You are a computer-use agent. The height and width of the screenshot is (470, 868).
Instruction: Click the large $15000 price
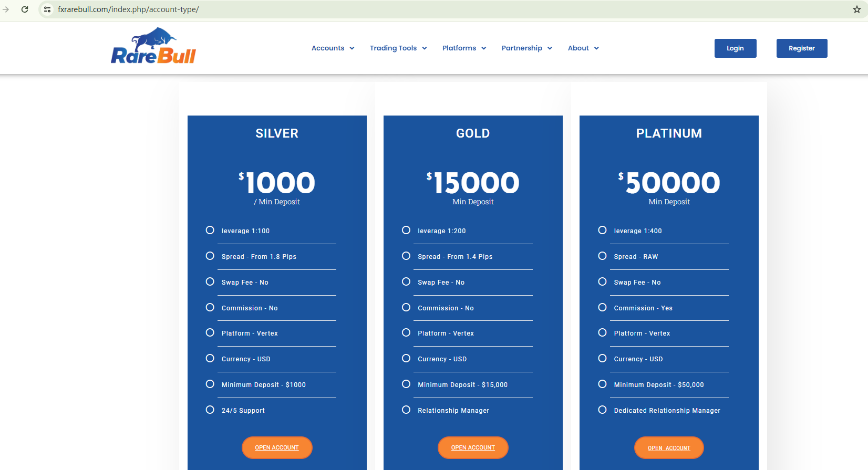[473, 183]
